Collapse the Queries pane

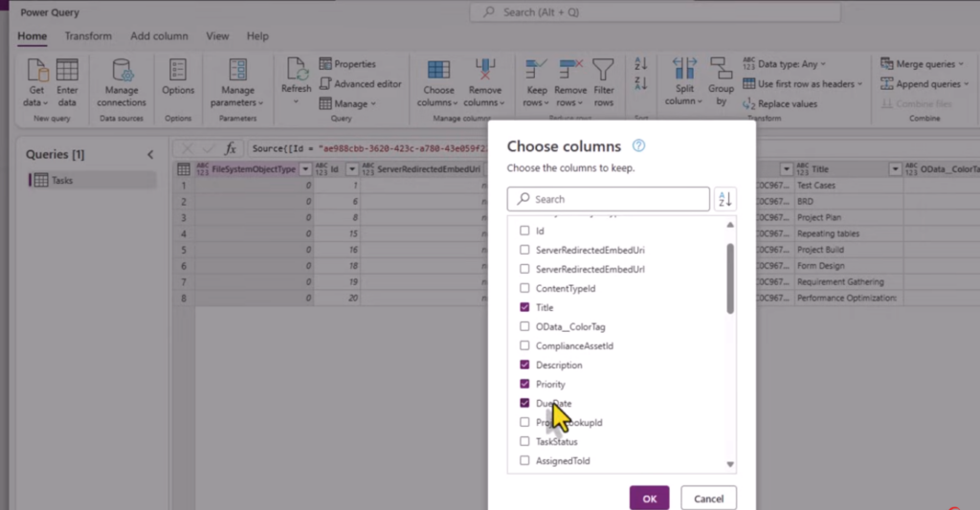tap(150, 154)
